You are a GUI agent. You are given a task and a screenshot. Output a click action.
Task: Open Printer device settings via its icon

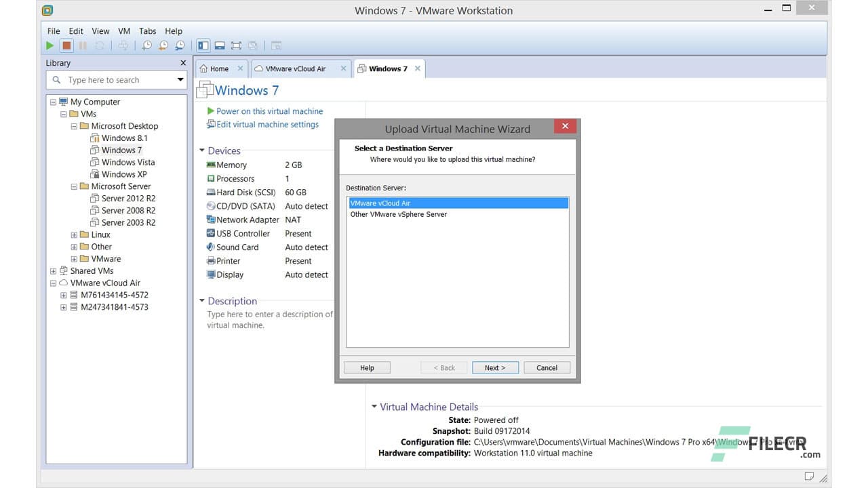[211, 261]
